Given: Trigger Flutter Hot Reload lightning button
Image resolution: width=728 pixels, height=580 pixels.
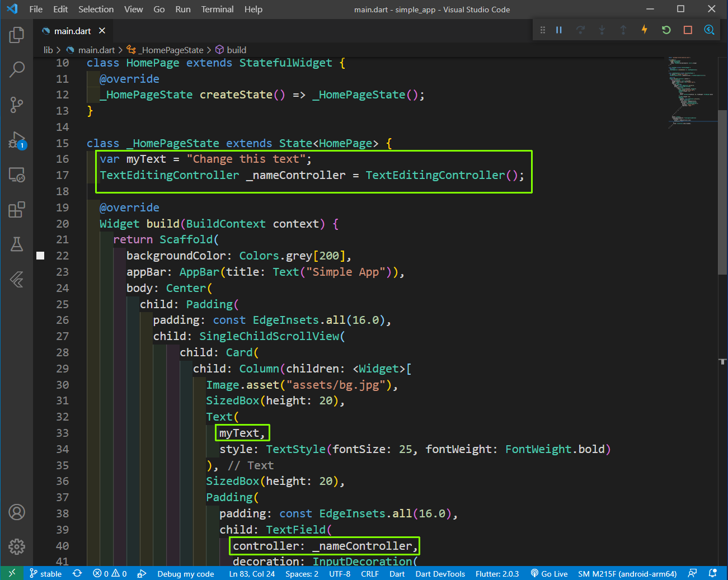Looking at the screenshot, I should tap(645, 30).
